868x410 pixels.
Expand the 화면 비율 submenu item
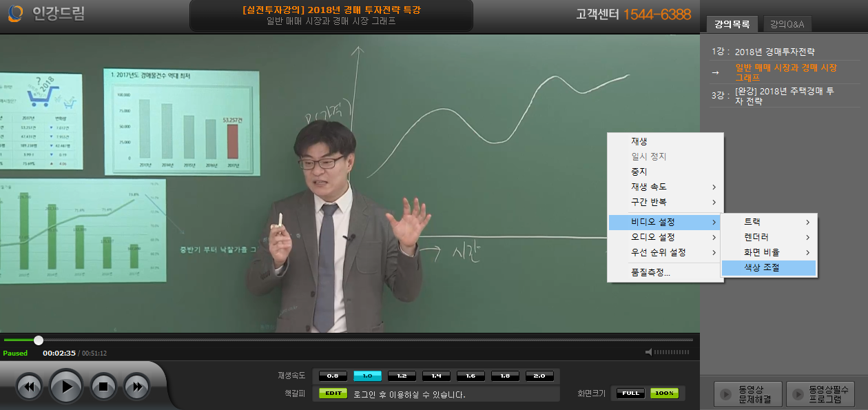(x=769, y=252)
